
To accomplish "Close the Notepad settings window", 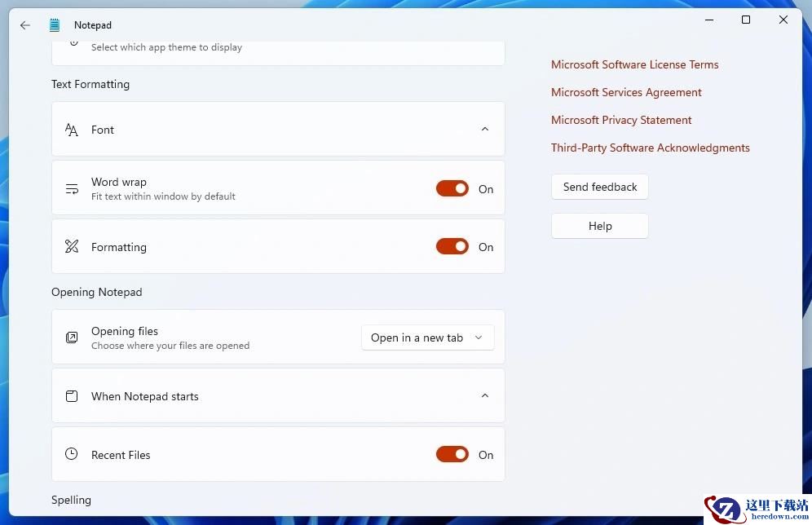I will [783, 20].
